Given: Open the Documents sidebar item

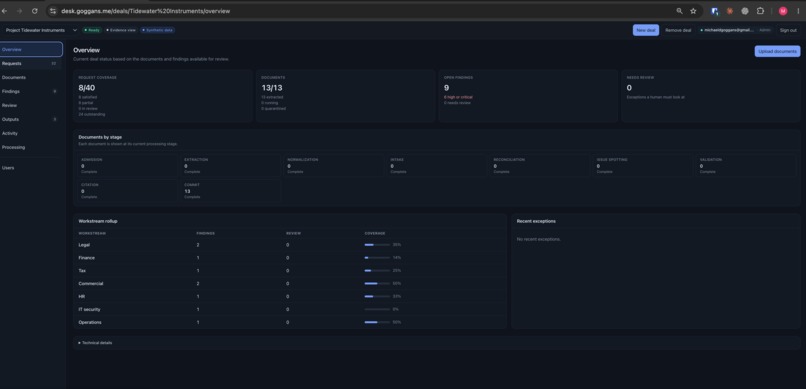Looking at the screenshot, I should (x=31, y=78).
